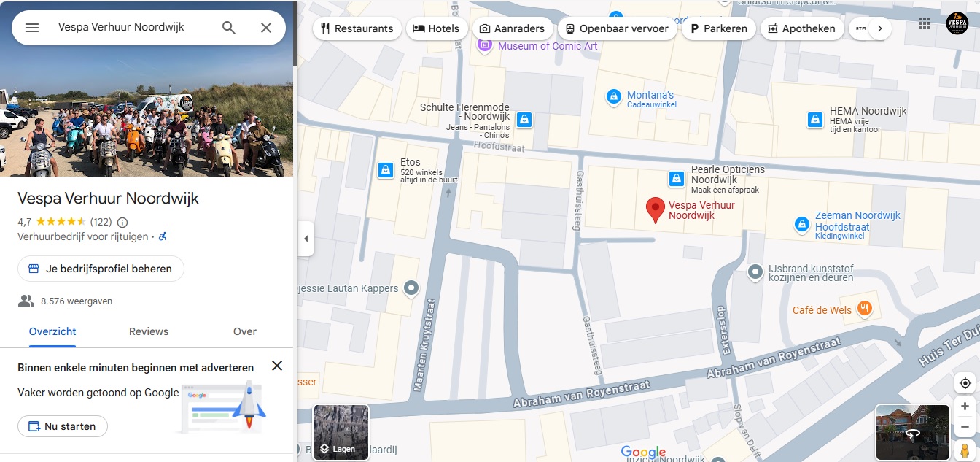
Task: Click the Verhuurbedrijf voor rijtuigen category text
Action: 82,236
